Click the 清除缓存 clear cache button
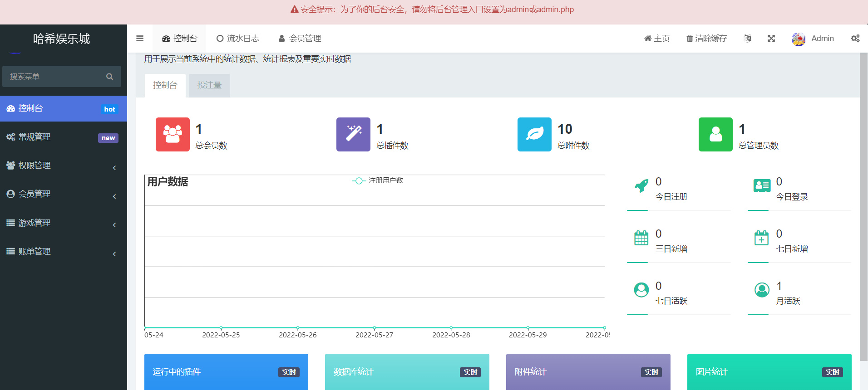 click(x=706, y=39)
